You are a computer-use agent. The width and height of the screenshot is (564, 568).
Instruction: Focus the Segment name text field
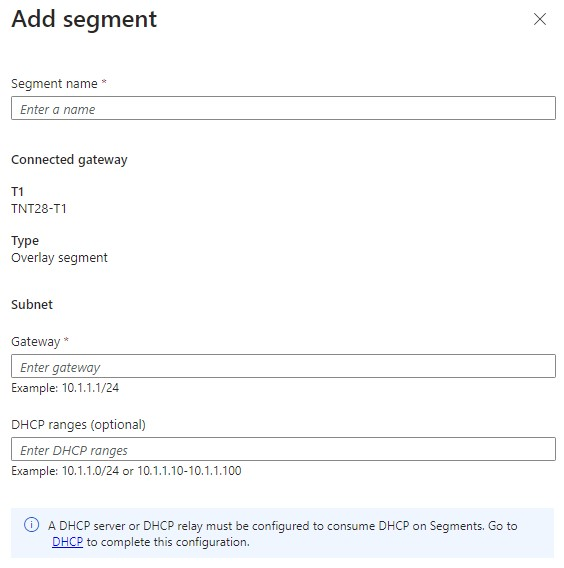point(283,108)
